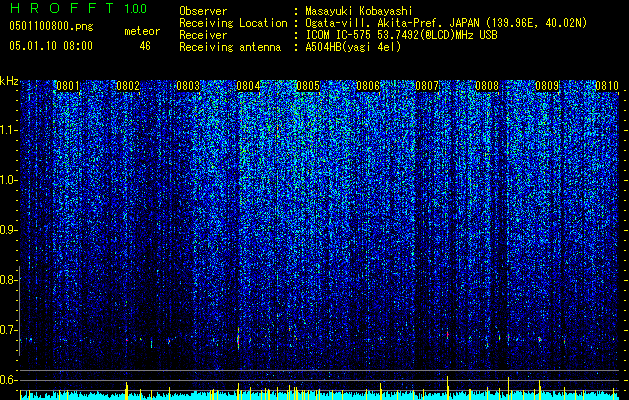The height and width of the screenshot is (400, 629).
Task: Click the ICOM IC-575 receiver details
Action: pos(401,35)
